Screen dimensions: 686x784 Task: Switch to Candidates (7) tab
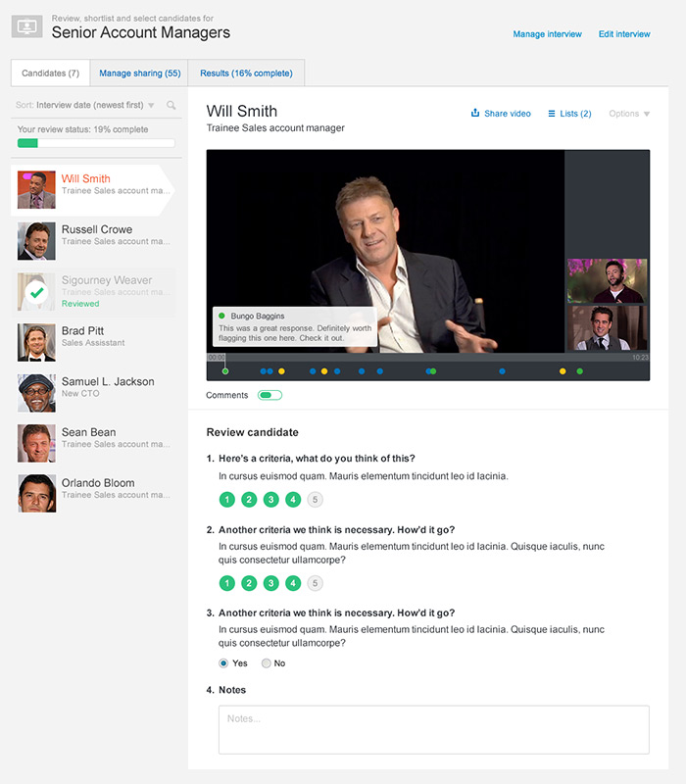51,73
